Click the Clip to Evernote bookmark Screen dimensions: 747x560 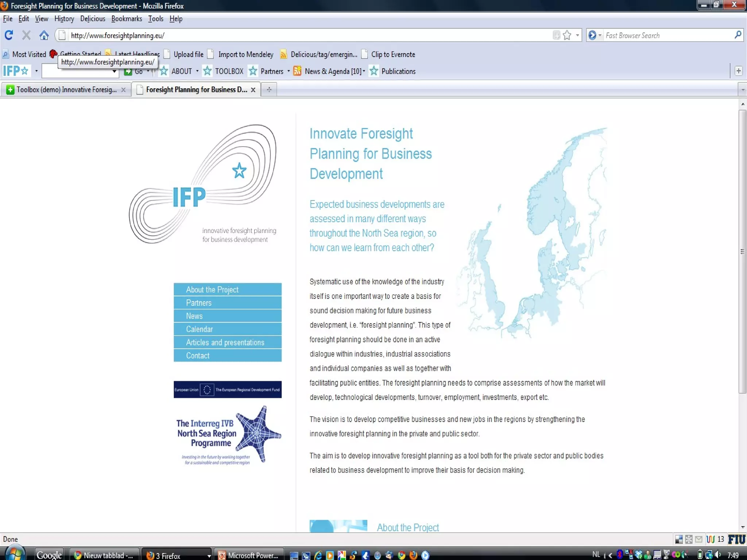393,54
